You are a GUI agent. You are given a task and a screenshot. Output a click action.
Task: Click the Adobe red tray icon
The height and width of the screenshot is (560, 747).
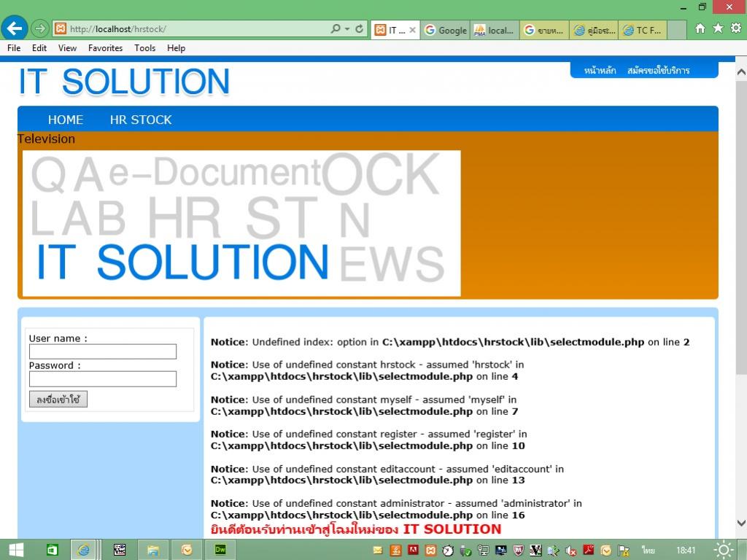[413, 550]
